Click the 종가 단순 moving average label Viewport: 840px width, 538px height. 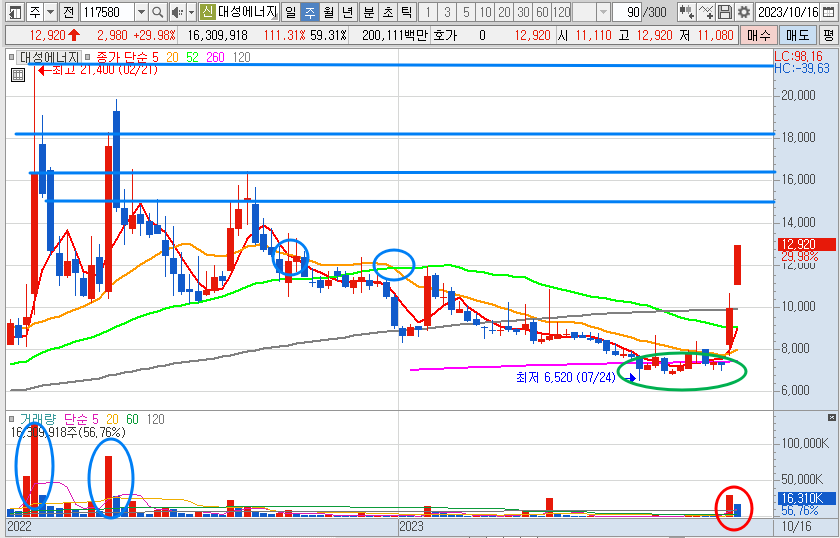[x=123, y=57]
